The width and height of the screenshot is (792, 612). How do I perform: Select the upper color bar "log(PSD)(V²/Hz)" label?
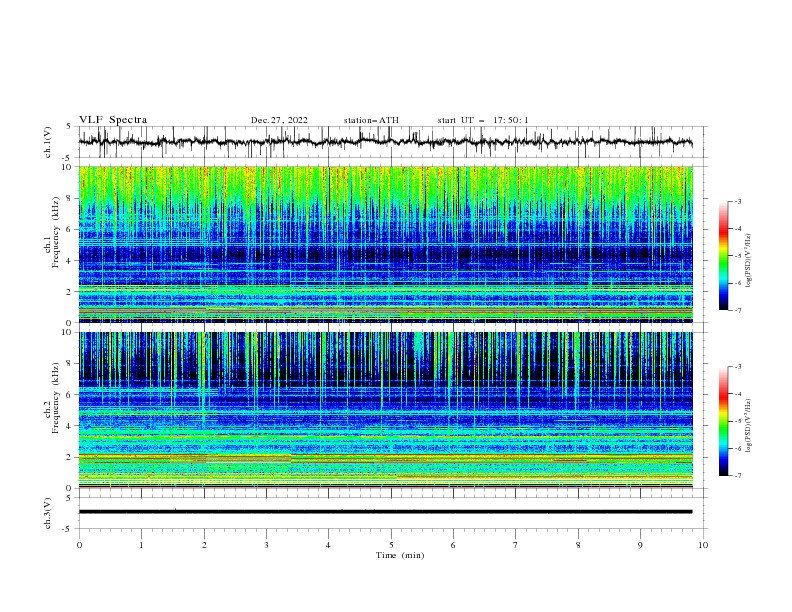(749, 261)
